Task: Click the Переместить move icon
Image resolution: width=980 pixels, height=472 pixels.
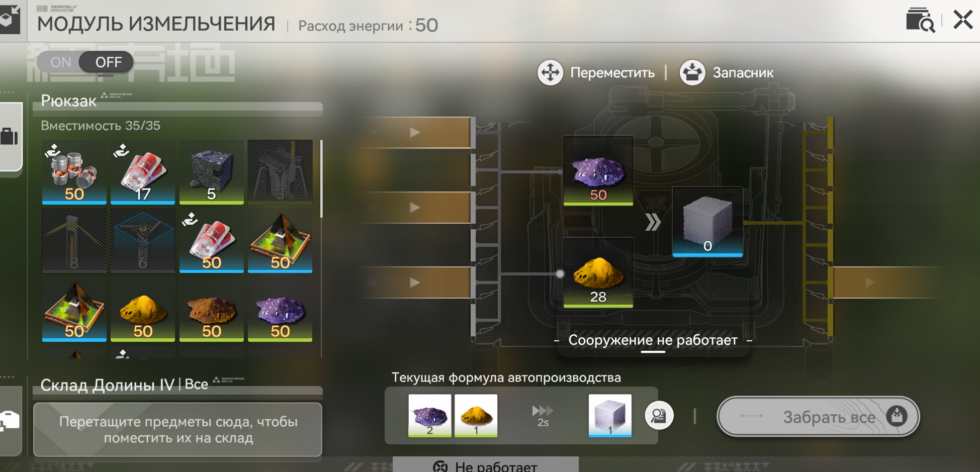Action: 551,73
